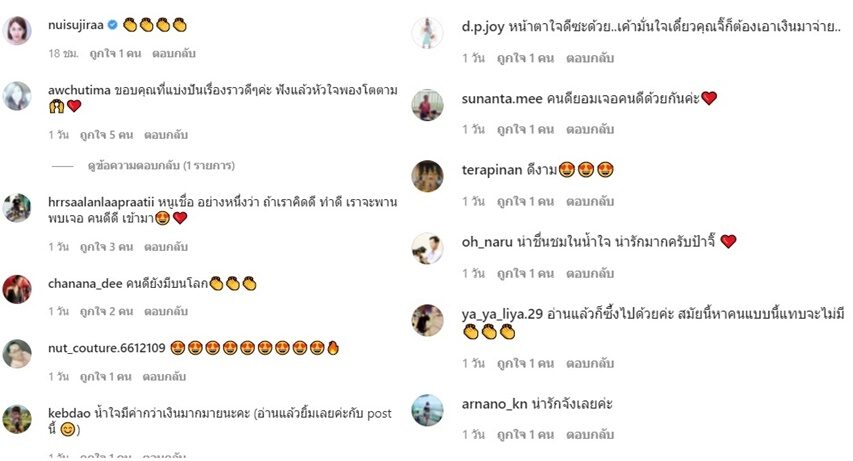Reply to nuisujiraa's comment
The image size is (853, 461).
coord(174,53)
